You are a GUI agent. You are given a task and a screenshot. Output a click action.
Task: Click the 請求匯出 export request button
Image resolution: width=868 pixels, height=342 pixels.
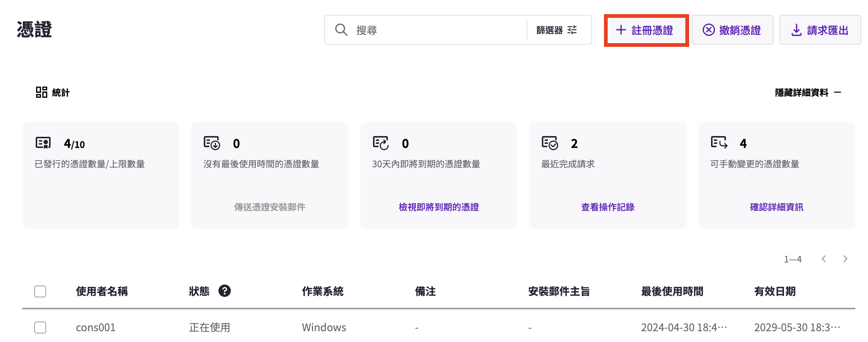tap(820, 30)
